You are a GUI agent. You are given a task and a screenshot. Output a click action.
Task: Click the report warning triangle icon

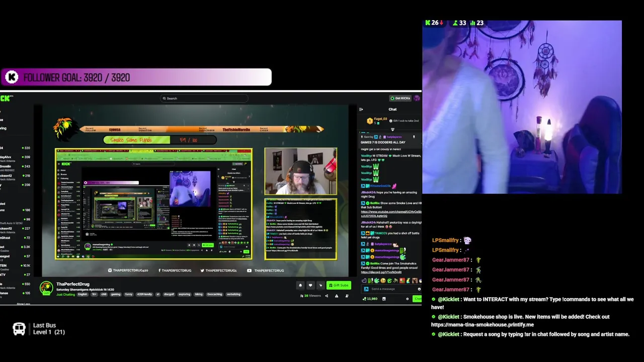[x=337, y=296]
